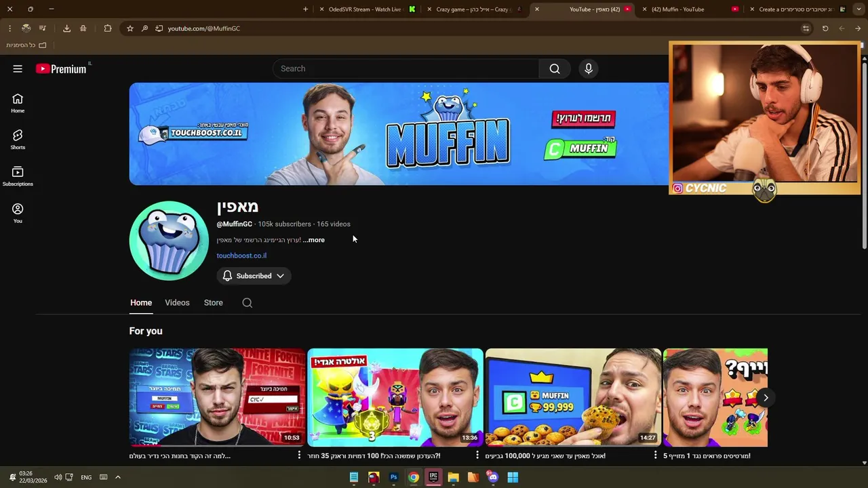Open Subscriptions from the sidebar
Screen dimensions: 868x488
tap(18, 176)
